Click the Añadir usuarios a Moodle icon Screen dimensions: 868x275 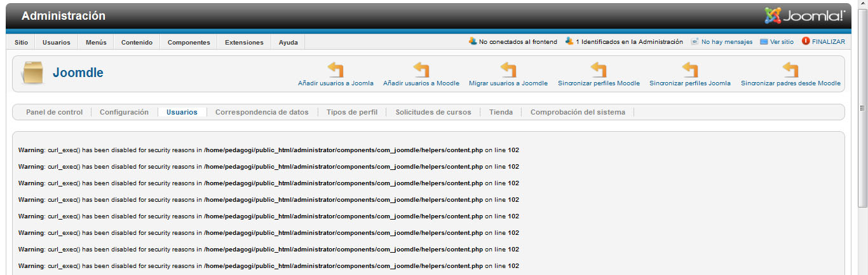(x=421, y=69)
